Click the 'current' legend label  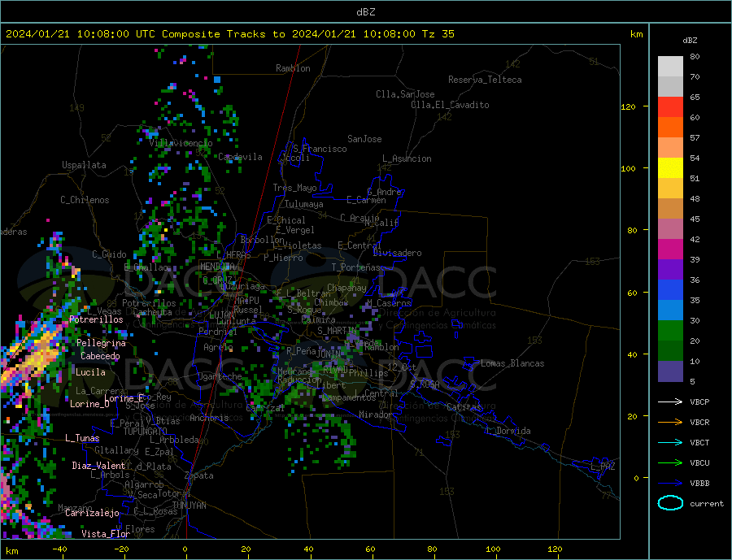[707, 504]
